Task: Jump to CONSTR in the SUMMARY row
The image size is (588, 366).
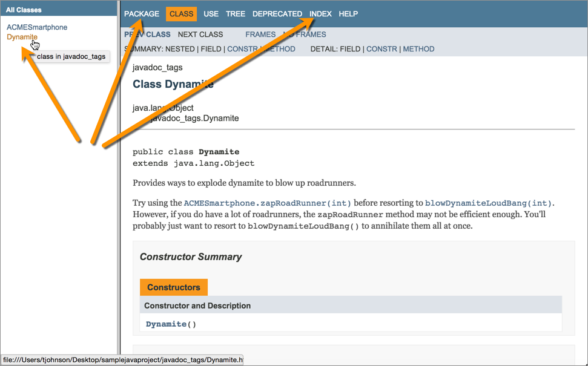Action: [x=242, y=49]
